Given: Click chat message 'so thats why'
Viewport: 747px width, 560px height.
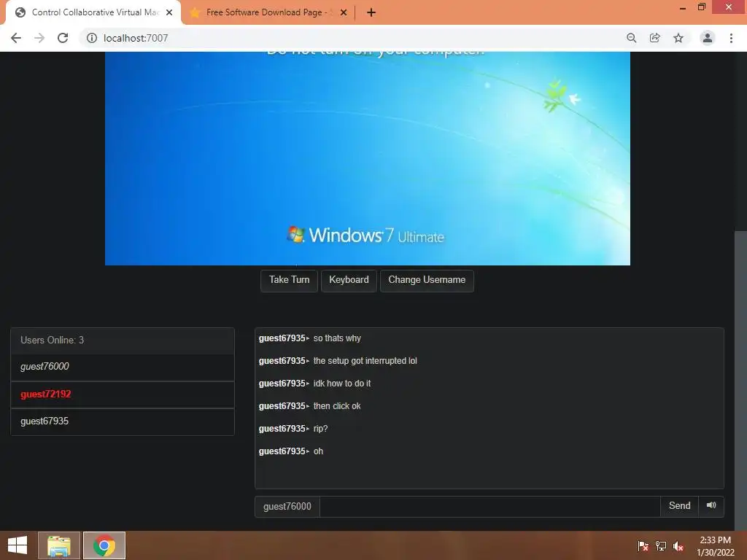Looking at the screenshot, I should pos(337,338).
